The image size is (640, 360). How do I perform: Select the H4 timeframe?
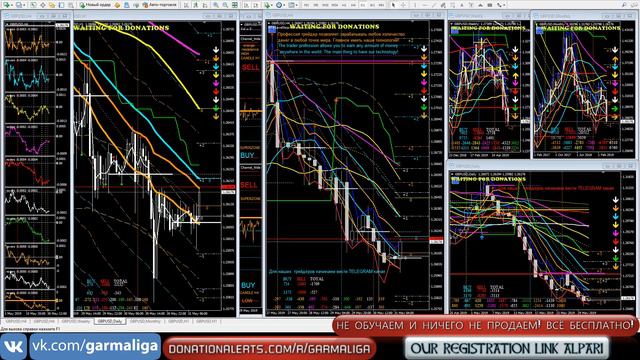click(353, 5)
